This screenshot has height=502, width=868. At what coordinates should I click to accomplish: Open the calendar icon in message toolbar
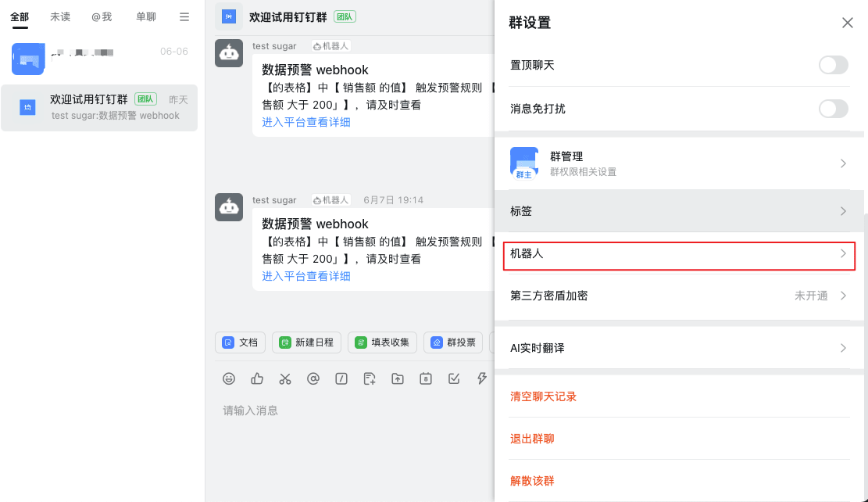point(426,378)
